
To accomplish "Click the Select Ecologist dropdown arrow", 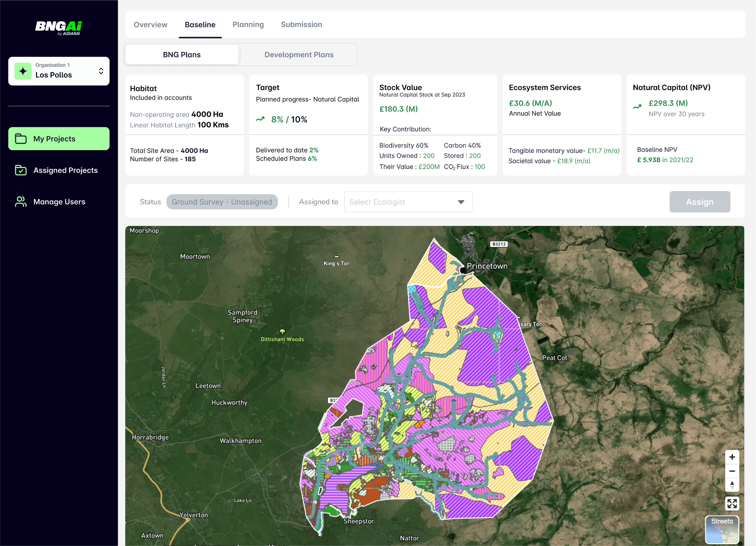I will click(461, 202).
